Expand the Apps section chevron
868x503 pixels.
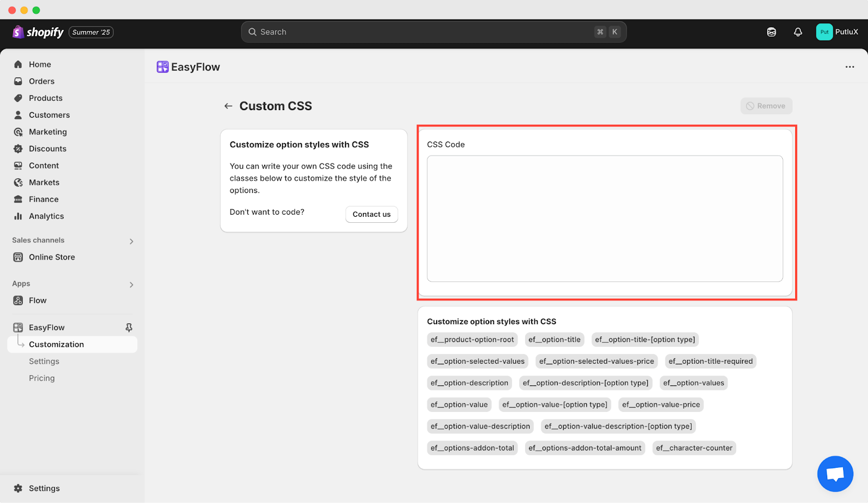coord(131,285)
